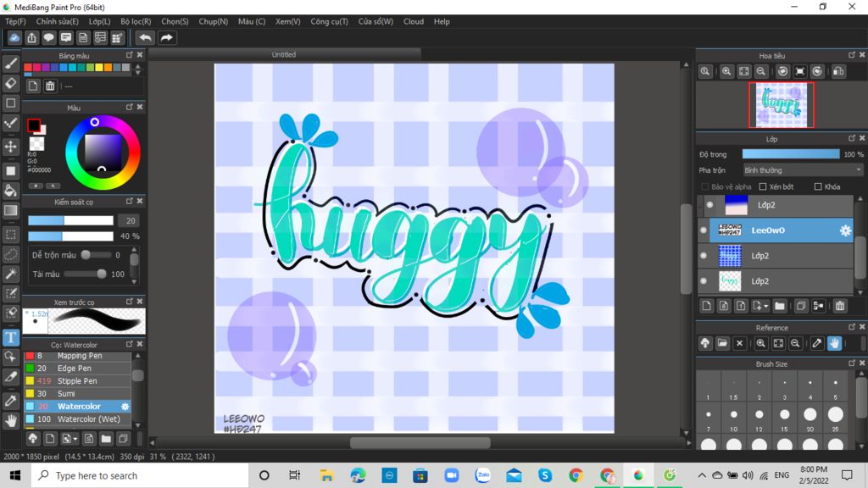This screenshot has width=868, height=488.
Task: Add a new layer folder in Lớp panel
Action: click(x=780, y=305)
